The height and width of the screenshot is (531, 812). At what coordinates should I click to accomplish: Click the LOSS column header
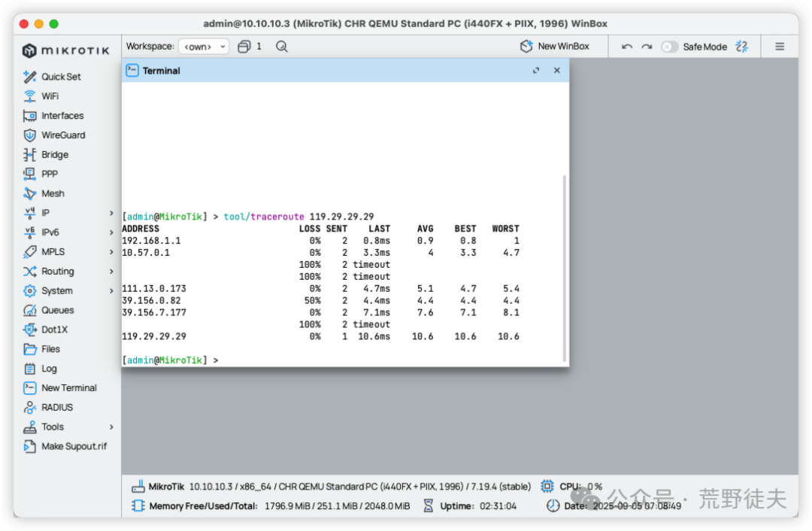[310, 229]
